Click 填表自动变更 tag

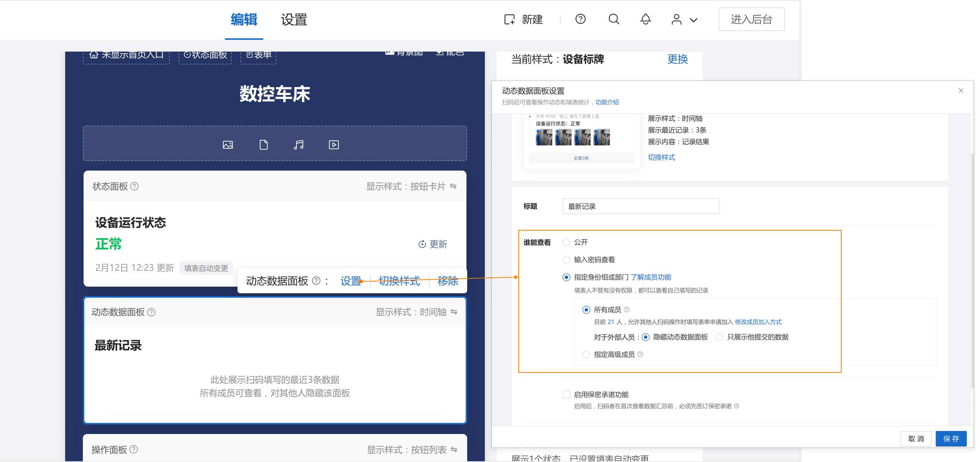[x=206, y=268]
